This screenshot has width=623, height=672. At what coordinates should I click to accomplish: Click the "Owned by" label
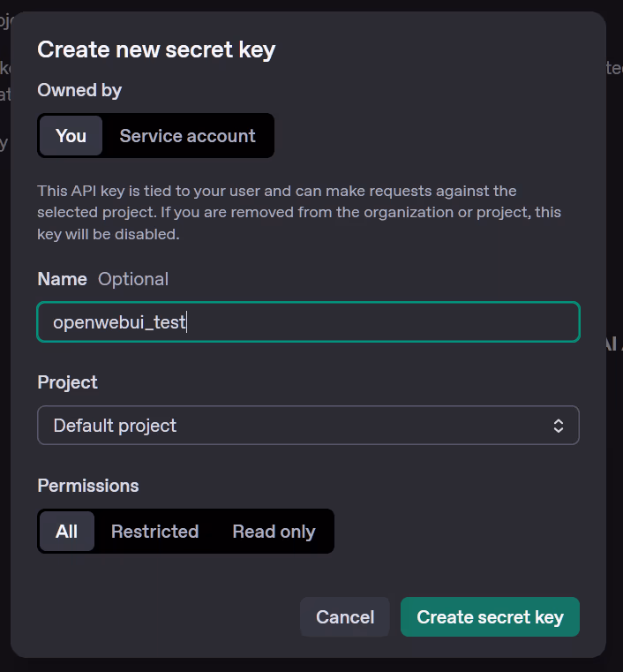point(79,90)
